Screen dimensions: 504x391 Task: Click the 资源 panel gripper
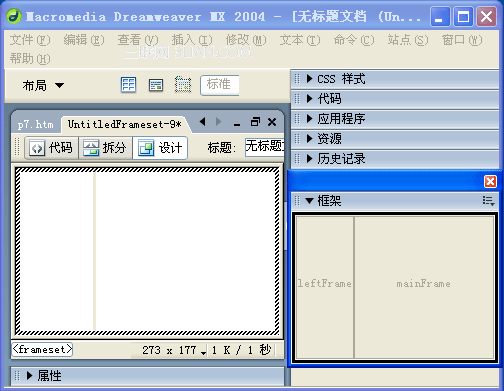(297, 139)
